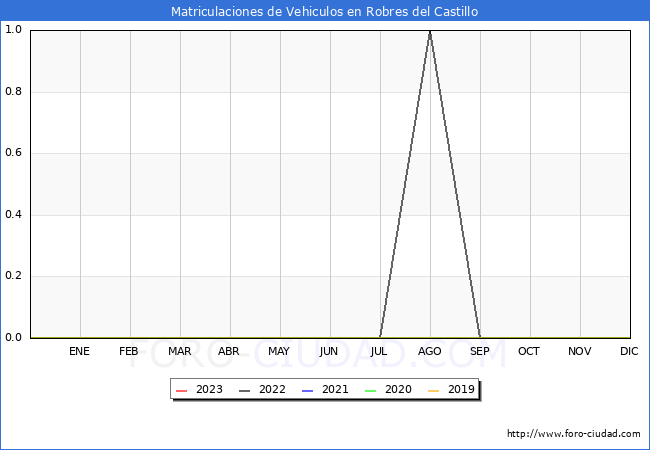Click the NOV month axis label
The image size is (650, 450).
click(x=580, y=351)
